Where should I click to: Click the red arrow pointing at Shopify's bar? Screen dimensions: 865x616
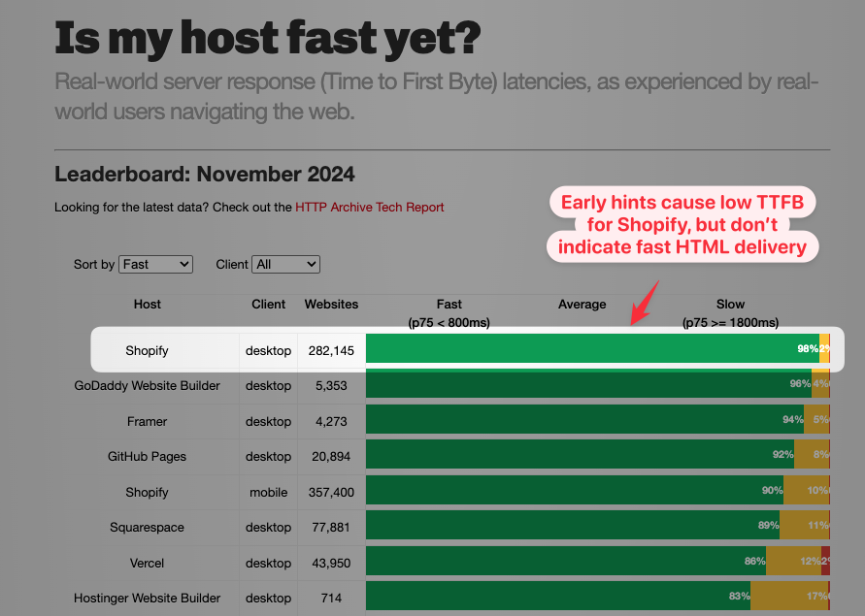tap(646, 302)
